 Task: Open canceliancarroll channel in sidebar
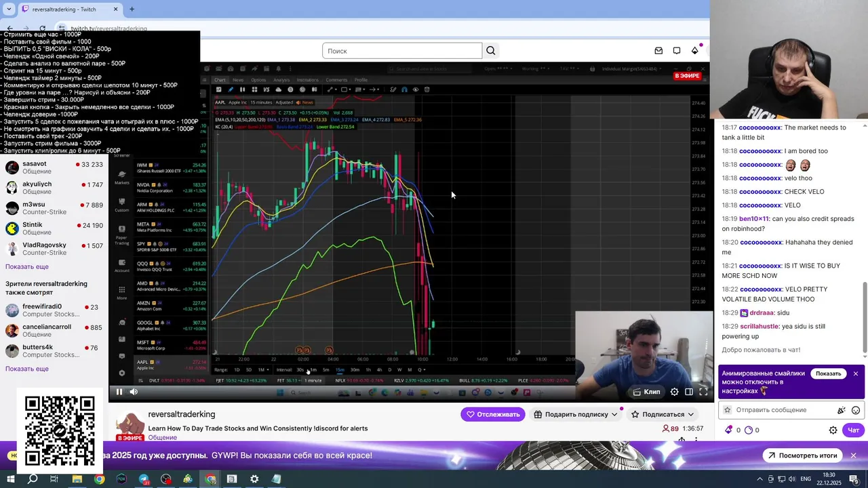tap(54, 331)
